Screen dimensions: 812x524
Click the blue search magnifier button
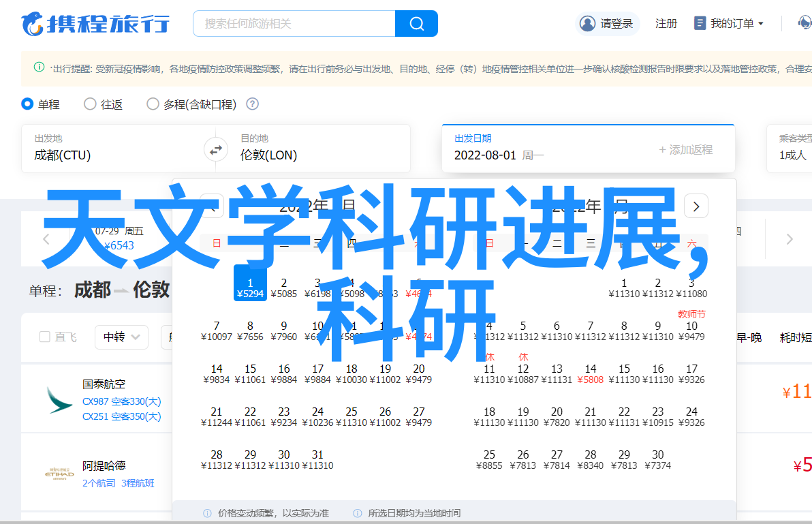coord(416,23)
